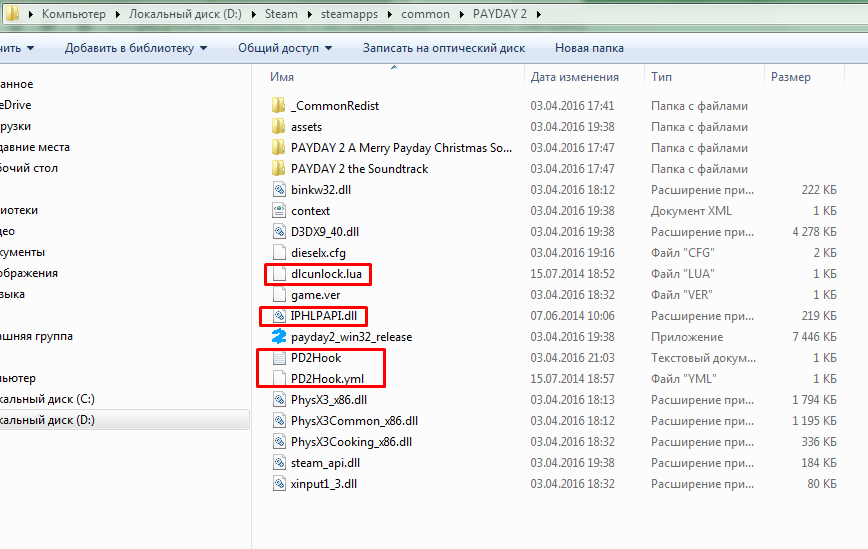Open the Добавить в библиотеку dropdown
The height and width of the screenshot is (549, 868).
[x=136, y=48]
